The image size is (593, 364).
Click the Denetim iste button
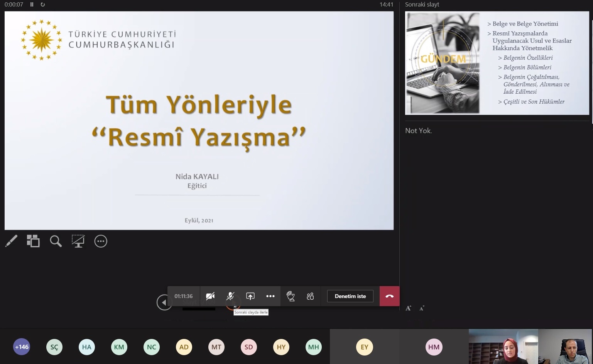click(350, 296)
